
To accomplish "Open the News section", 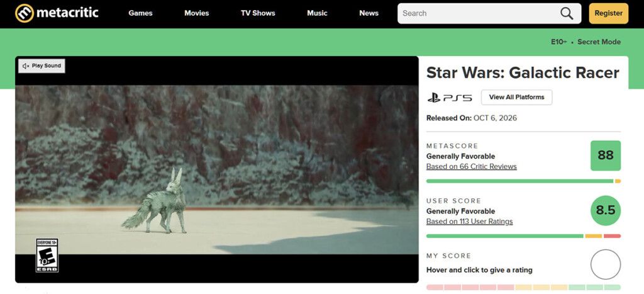I will pyautogui.click(x=369, y=13).
